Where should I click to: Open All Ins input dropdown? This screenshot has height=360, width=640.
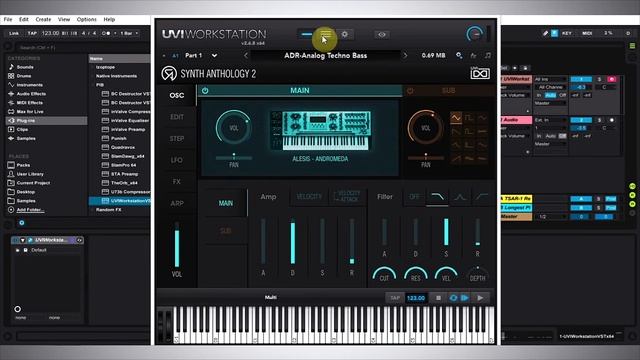coord(550,79)
